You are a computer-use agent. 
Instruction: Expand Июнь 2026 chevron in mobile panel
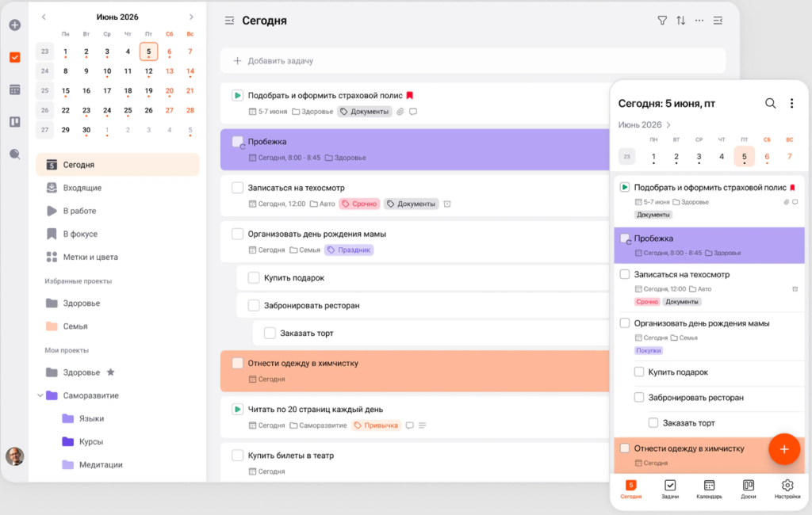[x=668, y=124]
